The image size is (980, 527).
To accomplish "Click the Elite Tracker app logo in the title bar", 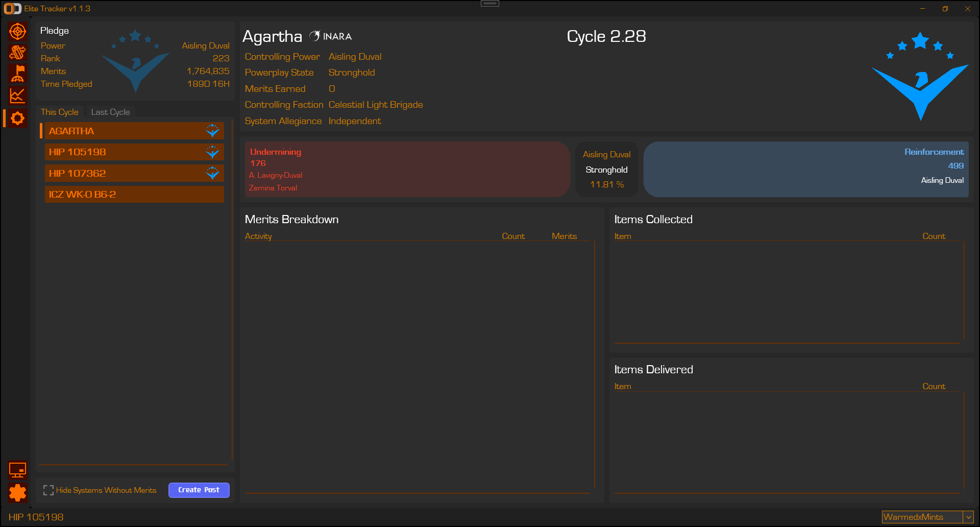I will (x=13, y=9).
